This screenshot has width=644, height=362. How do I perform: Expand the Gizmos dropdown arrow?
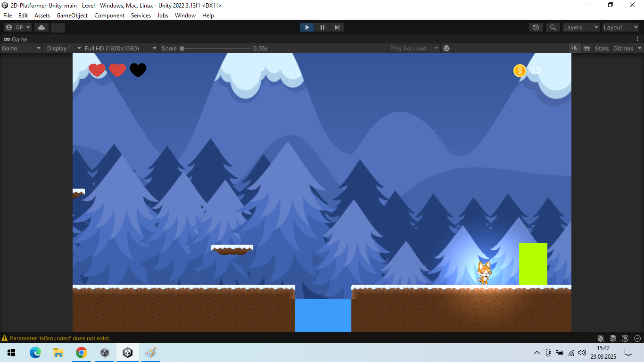click(640, 48)
